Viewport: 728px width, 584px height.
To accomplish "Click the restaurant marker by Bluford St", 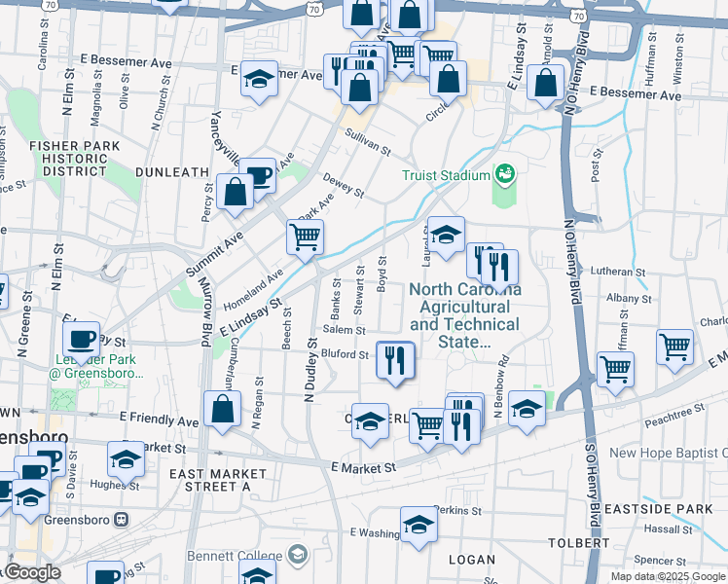I will (395, 361).
